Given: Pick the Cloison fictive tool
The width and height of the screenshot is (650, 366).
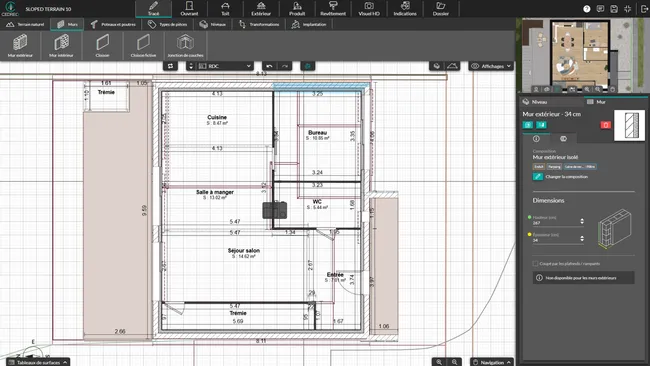Looking at the screenshot, I should pyautogui.click(x=143, y=46).
